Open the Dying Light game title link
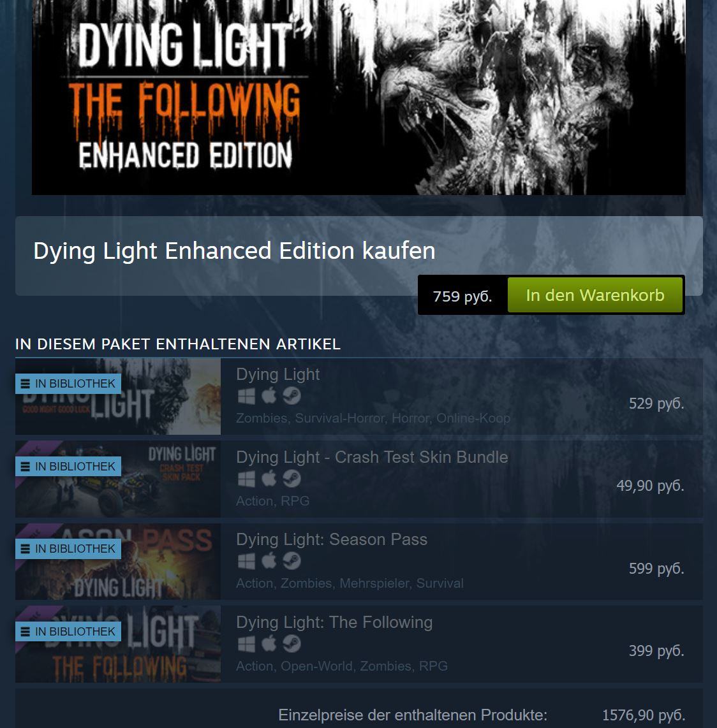The height and width of the screenshot is (728, 717). (278, 374)
